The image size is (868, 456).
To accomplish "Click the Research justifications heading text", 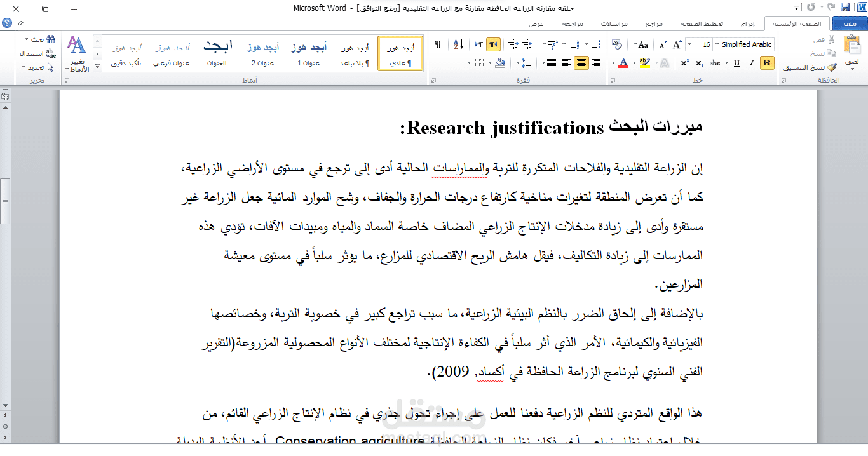I will 552,127.
